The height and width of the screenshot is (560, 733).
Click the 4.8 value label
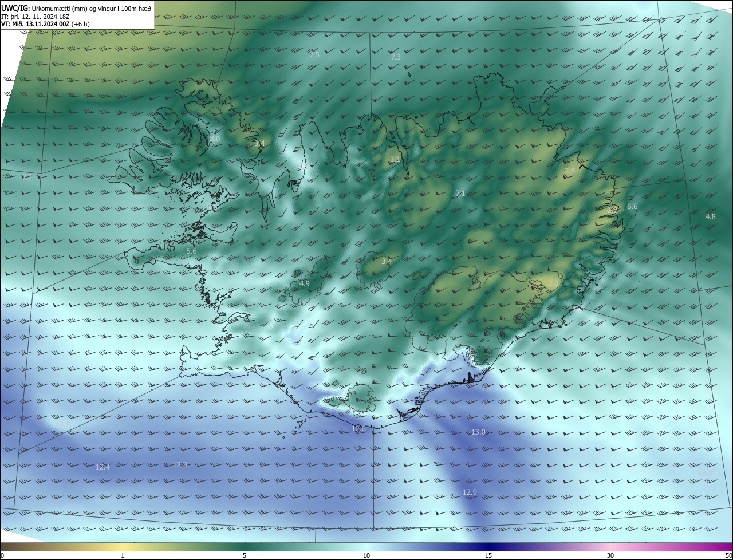pos(710,216)
